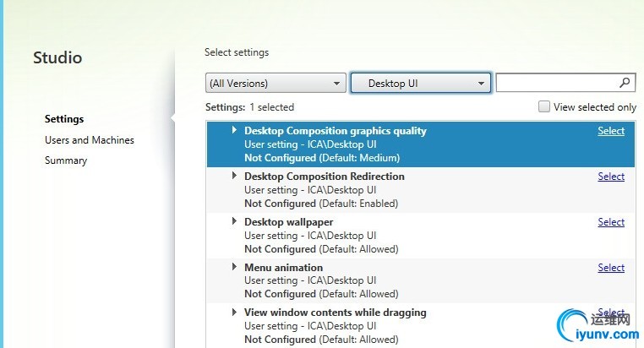Expand Desktop wallpaper setting
Screen dimensions: 644x348
pos(234,221)
